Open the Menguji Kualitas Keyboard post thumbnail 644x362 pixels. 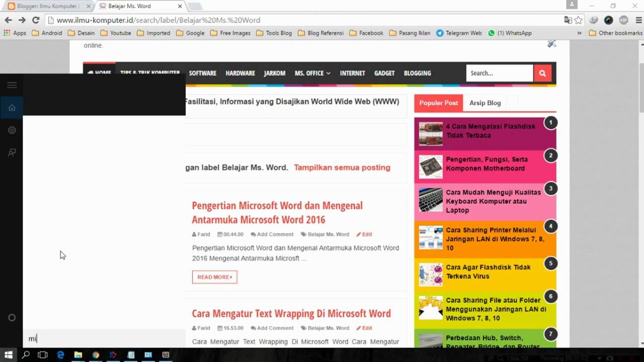431,200
